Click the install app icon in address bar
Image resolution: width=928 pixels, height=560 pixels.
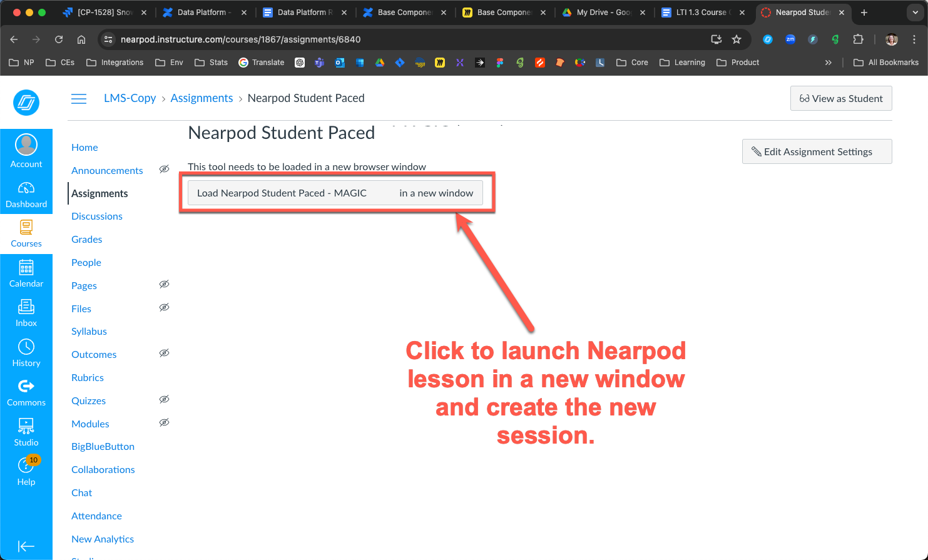(716, 39)
